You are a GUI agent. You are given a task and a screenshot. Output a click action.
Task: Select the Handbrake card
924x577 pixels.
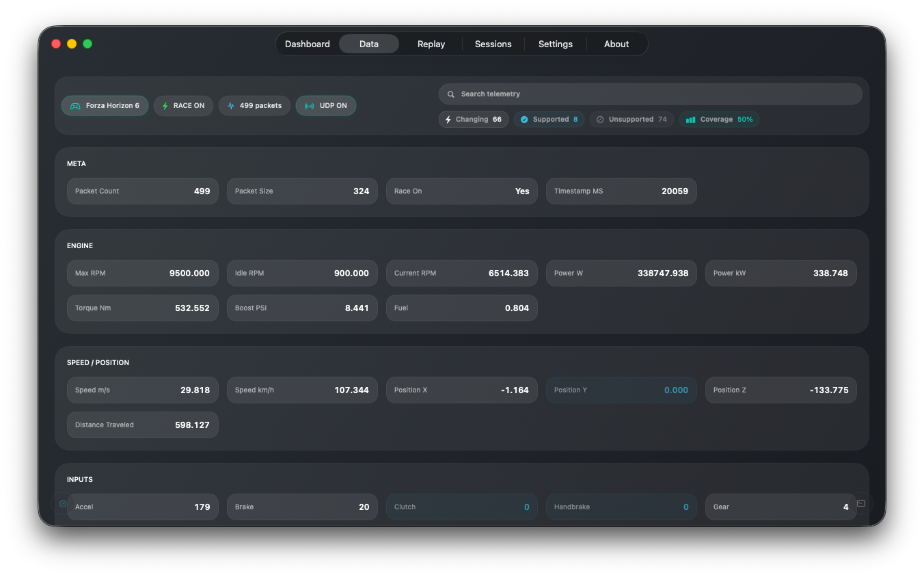coord(621,507)
